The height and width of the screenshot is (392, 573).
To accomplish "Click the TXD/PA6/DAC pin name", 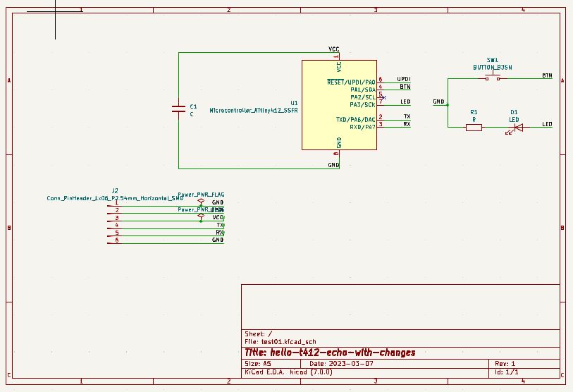I will coord(355,120).
